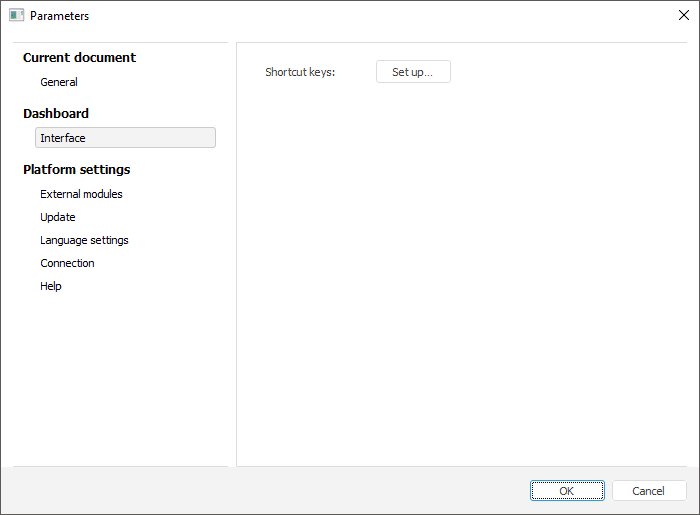Open Language settings page
Screen dimensions: 700x515
84,240
